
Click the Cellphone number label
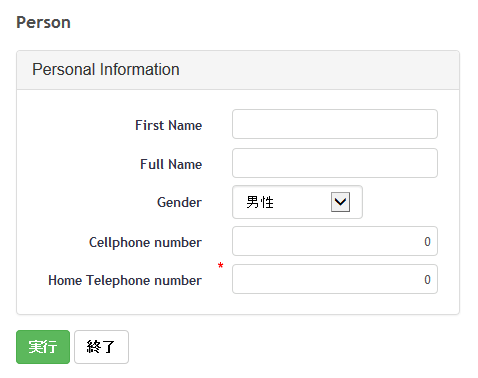pyautogui.click(x=145, y=242)
